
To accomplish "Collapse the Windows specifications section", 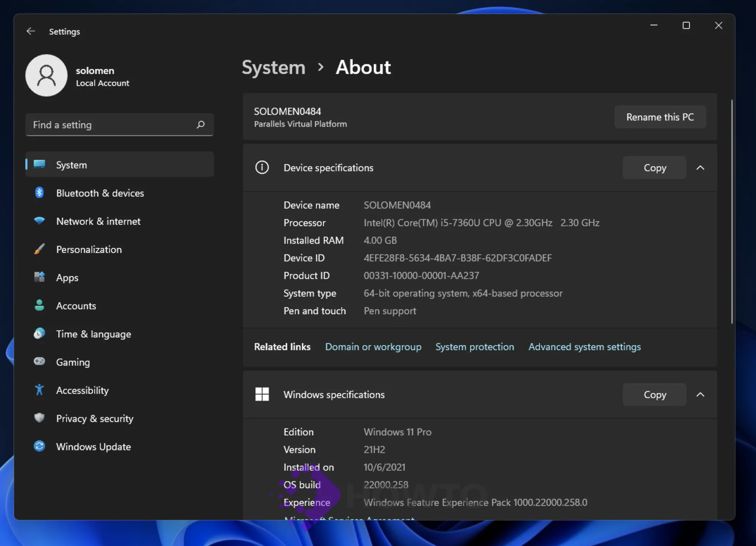I will pyautogui.click(x=700, y=395).
